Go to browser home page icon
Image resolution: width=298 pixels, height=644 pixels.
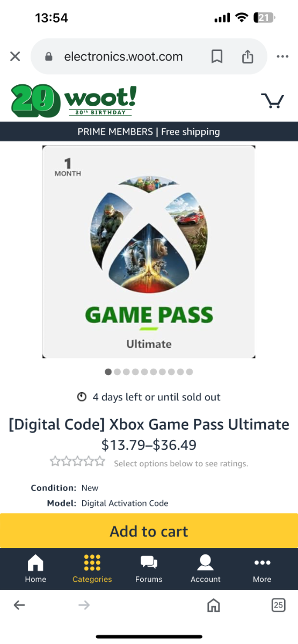214,605
